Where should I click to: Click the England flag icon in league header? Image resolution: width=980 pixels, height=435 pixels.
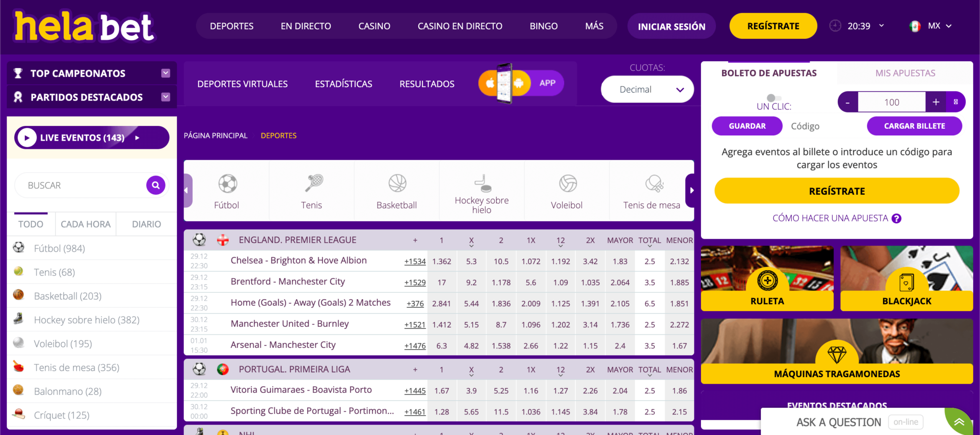point(223,240)
